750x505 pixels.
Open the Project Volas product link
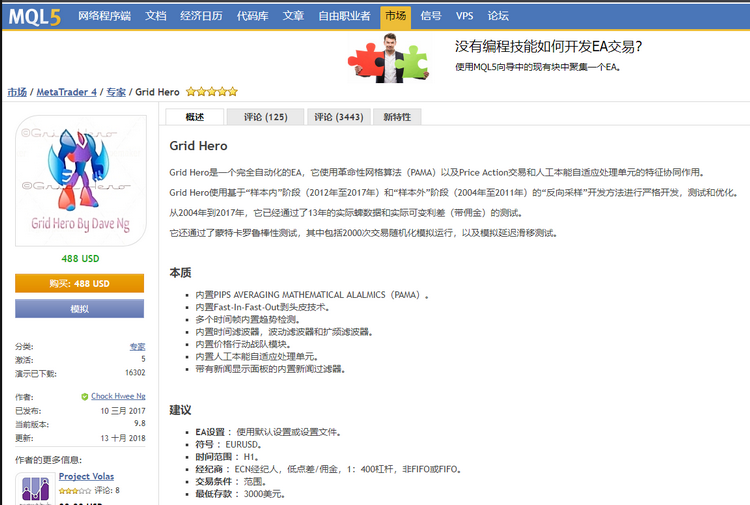coord(86,476)
